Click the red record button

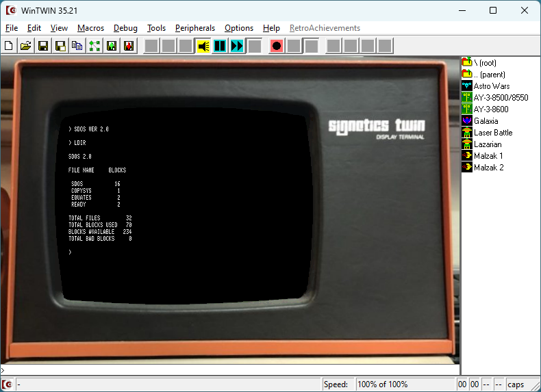pyautogui.click(x=277, y=46)
